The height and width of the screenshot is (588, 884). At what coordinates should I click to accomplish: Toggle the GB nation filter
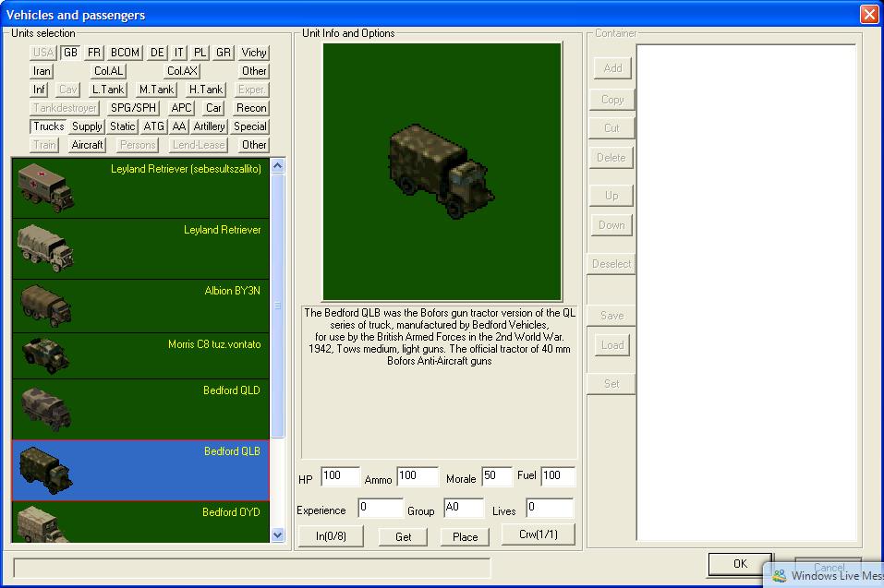[70, 53]
